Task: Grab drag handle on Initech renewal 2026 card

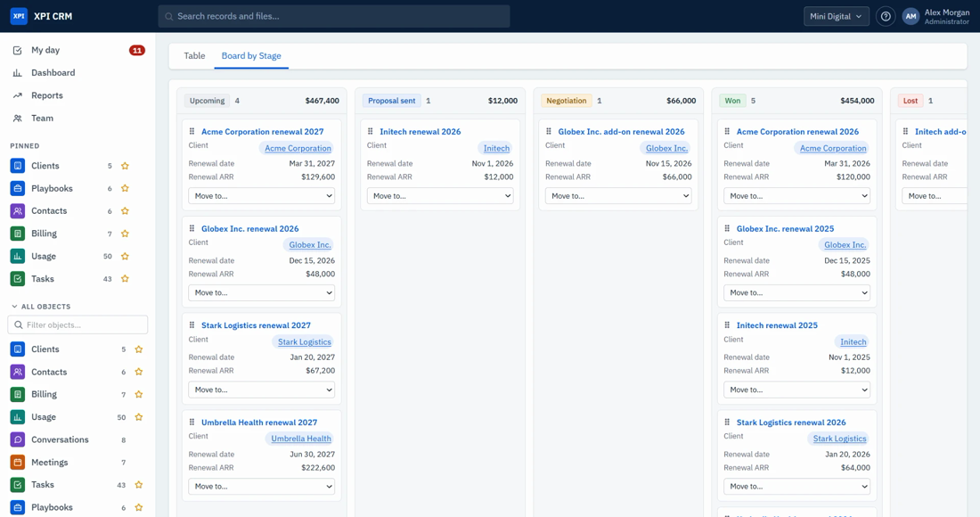Action: pyautogui.click(x=370, y=131)
